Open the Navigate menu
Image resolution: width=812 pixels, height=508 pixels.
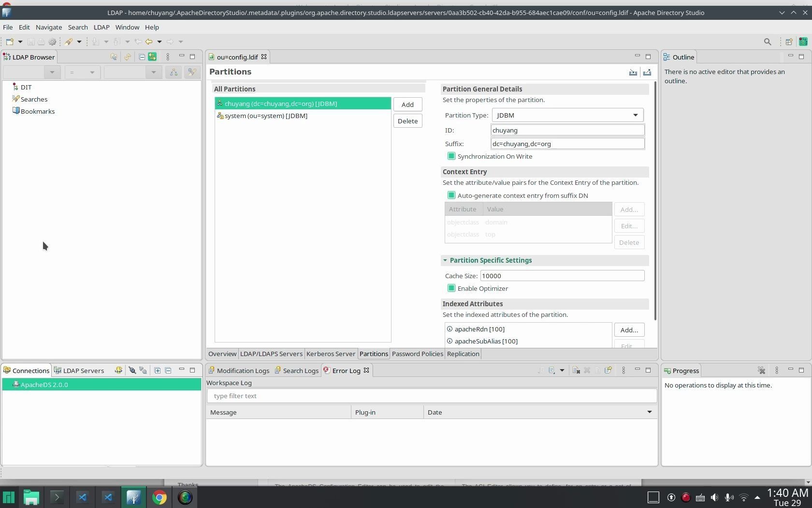coord(49,27)
